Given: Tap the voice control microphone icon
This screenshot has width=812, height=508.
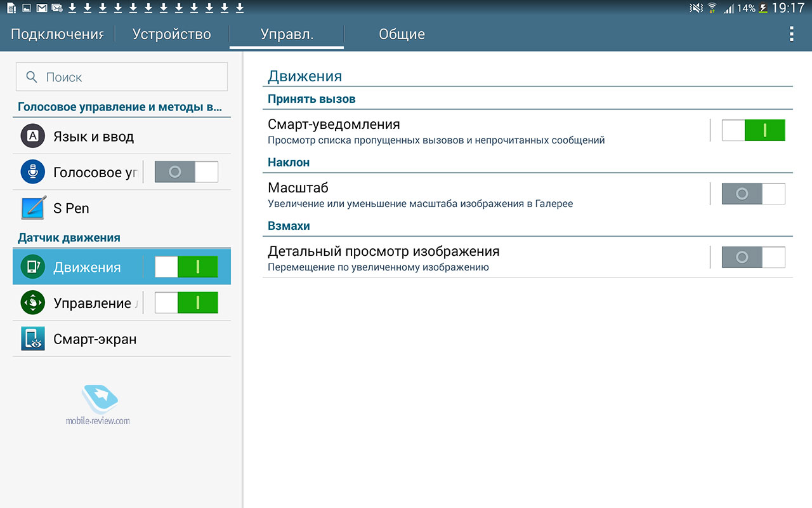Looking at the screenshot, I should (32, 172).
